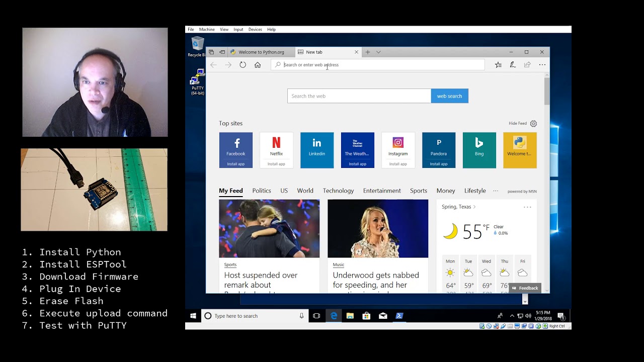Image resolution: width=644 pixels, height=362 pixels.
Task: Open the Bing top site tile
Action: point(479,150)
